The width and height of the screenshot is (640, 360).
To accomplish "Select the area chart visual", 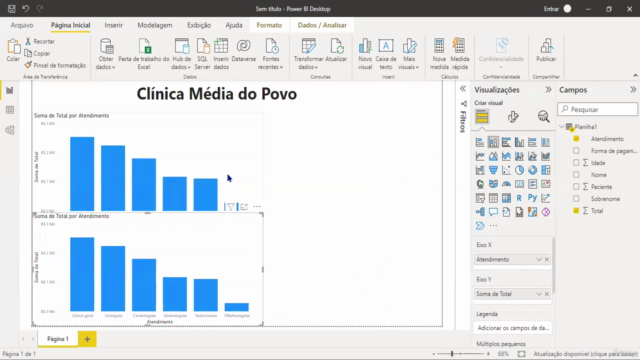I will pyautogui.click(x=493, y=156).
